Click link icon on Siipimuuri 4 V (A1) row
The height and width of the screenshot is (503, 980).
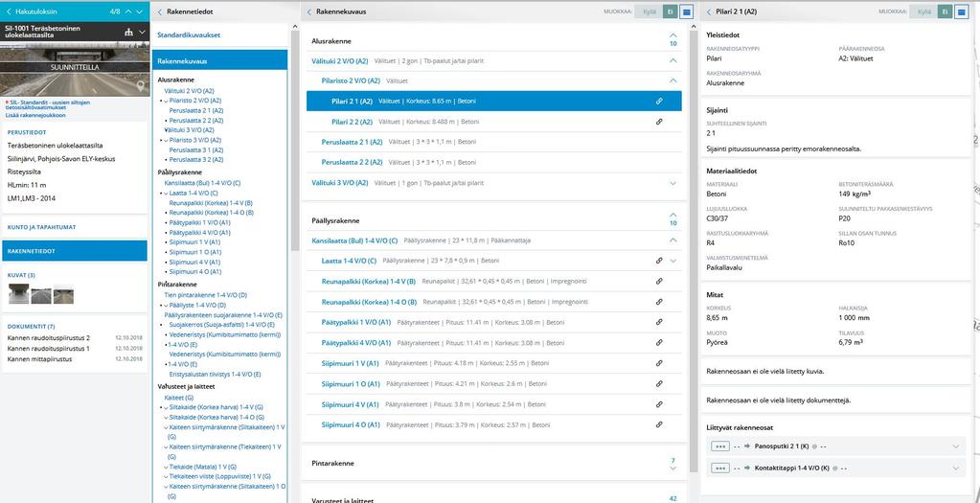click(x=659, y=404)
